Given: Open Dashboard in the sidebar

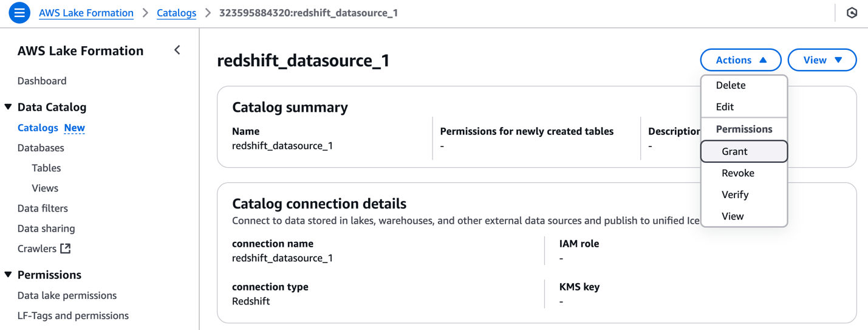Looking at the screenshot, I should tap(42, 81).
